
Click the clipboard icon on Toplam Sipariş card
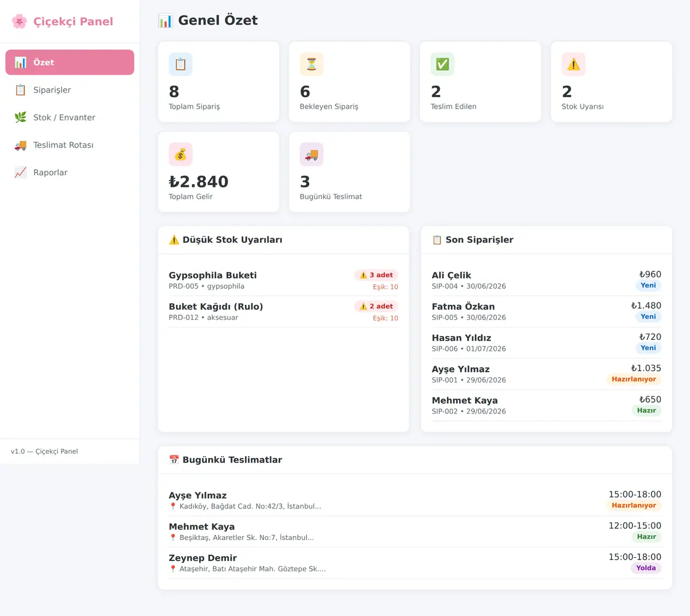point(181,64)
